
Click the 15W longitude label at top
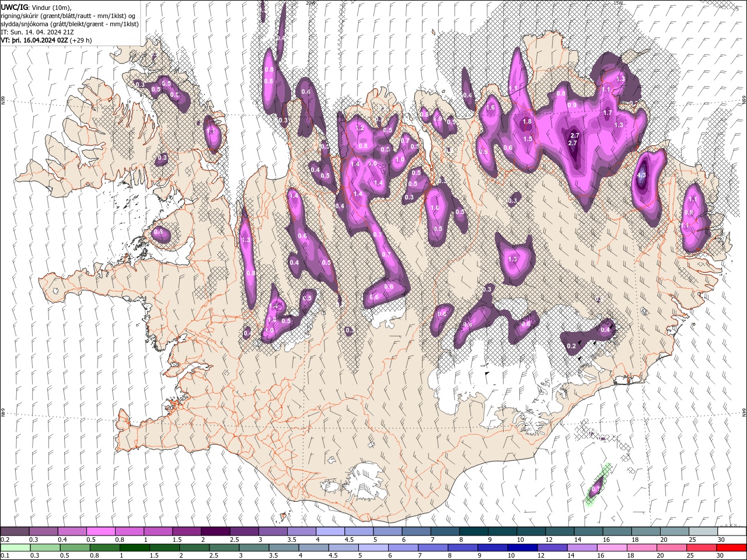618,3
